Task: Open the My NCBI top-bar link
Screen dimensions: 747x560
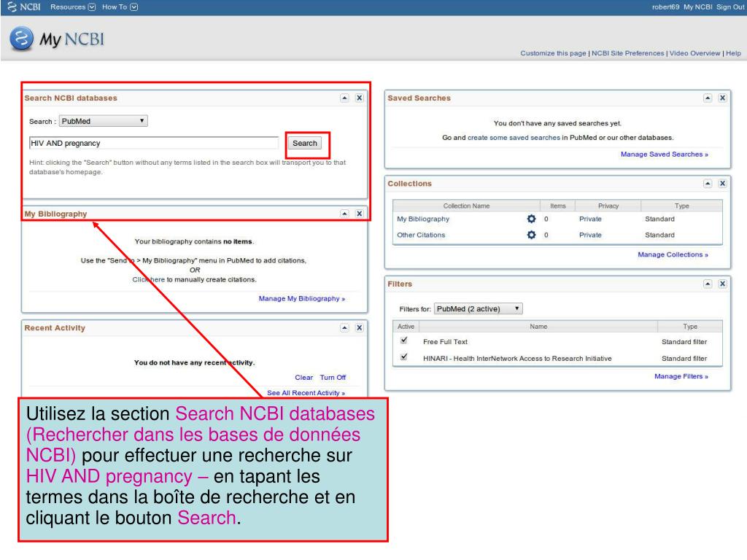Action: click(x=698, y=7)
